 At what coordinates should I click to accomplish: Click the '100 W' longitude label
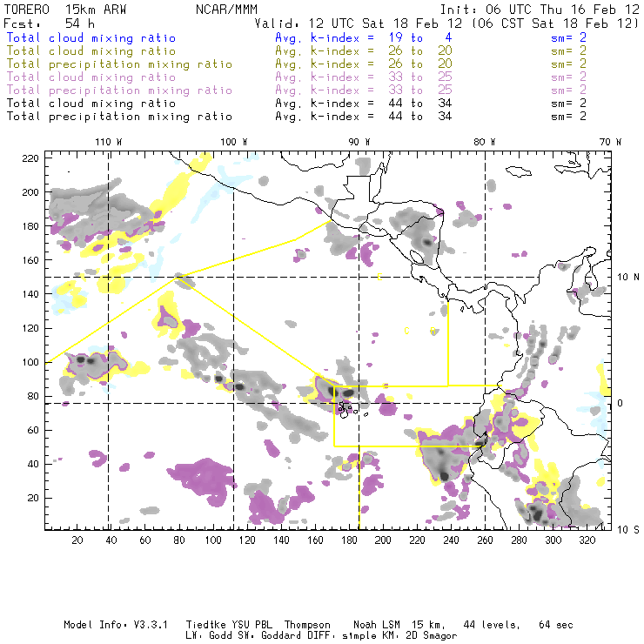pos(234,142)
